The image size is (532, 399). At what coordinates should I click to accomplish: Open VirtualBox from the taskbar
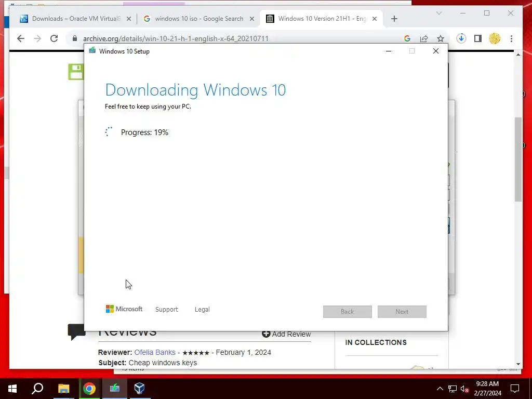pos(139,389)
